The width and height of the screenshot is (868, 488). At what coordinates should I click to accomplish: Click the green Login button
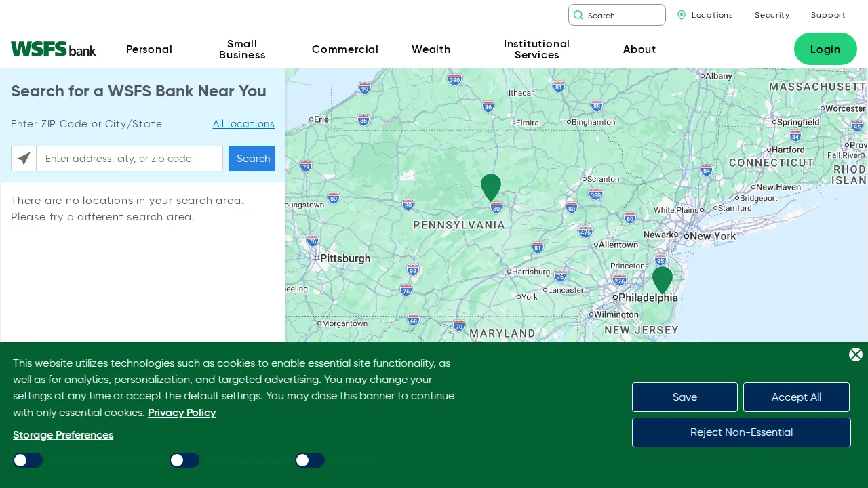pyautogui.click(x=825, y=49)
